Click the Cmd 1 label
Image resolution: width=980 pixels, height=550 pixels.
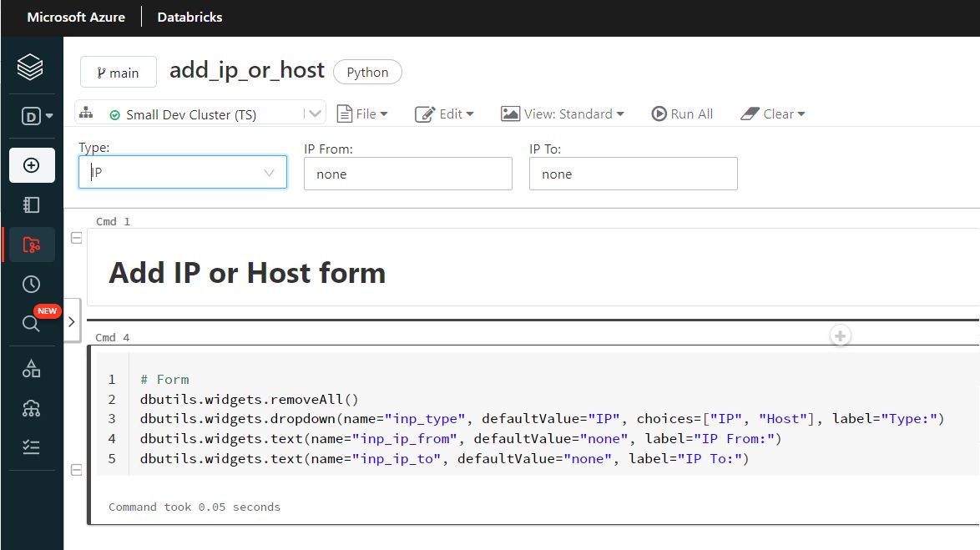[114, 221]
